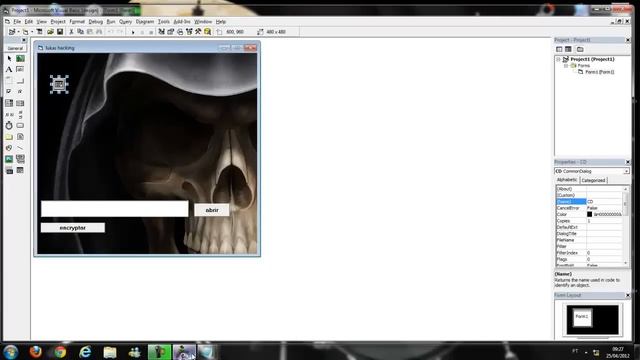Select the Label control tool
Viewport: 640px width, 360px height.
click(9, 70)
